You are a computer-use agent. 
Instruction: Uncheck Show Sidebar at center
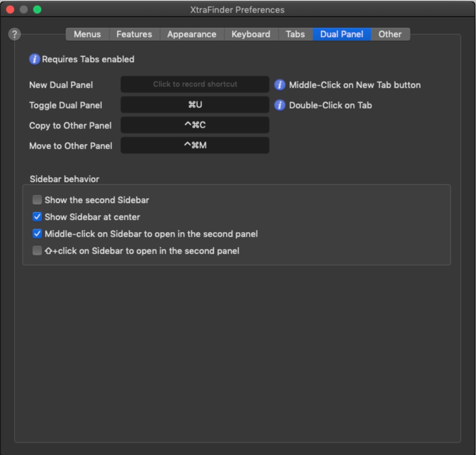(x=37, y=217)
